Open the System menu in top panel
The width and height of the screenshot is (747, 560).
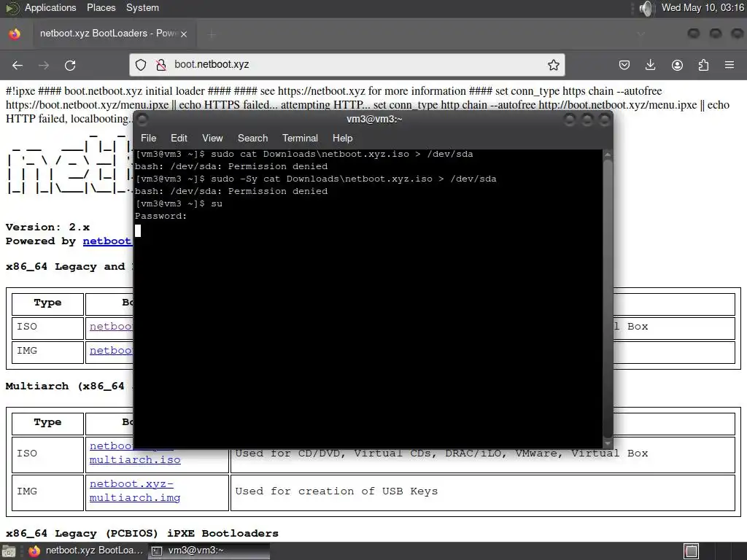[142, 7]
